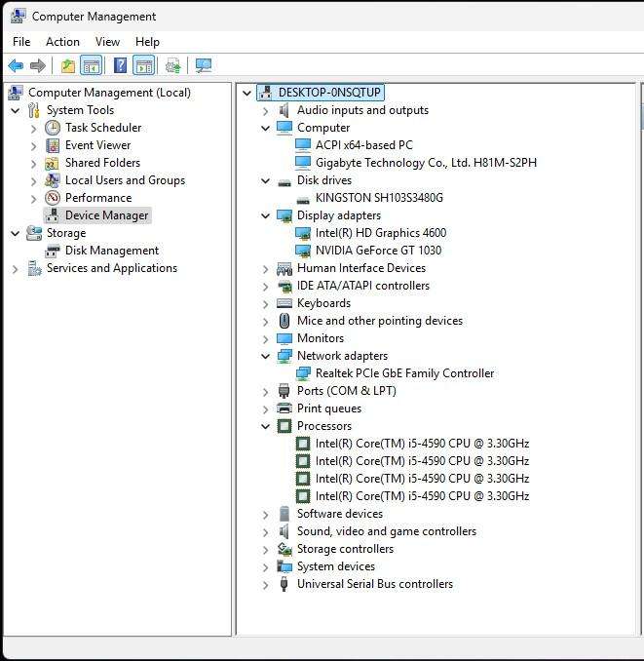Image resolution: width=644 pixels, height=661 pixels.
Task: Click the Up one level folder icon
Action: click(68, 65)
